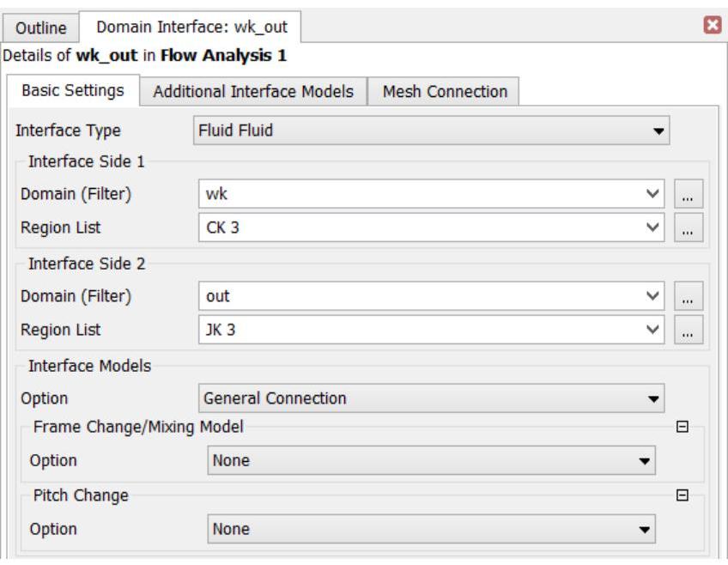The image size is (728, 565).
Task: Open the Mesh Connection tab
Action: (445, 91)
